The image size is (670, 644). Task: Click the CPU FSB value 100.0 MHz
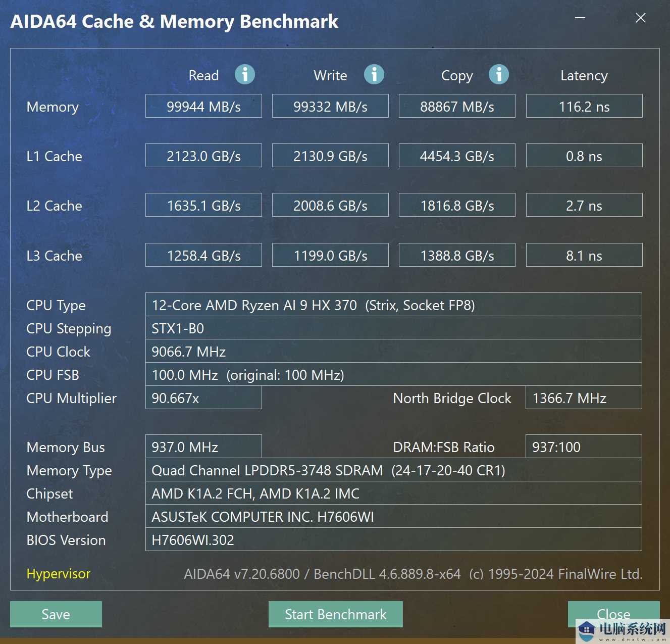[394, 374]
